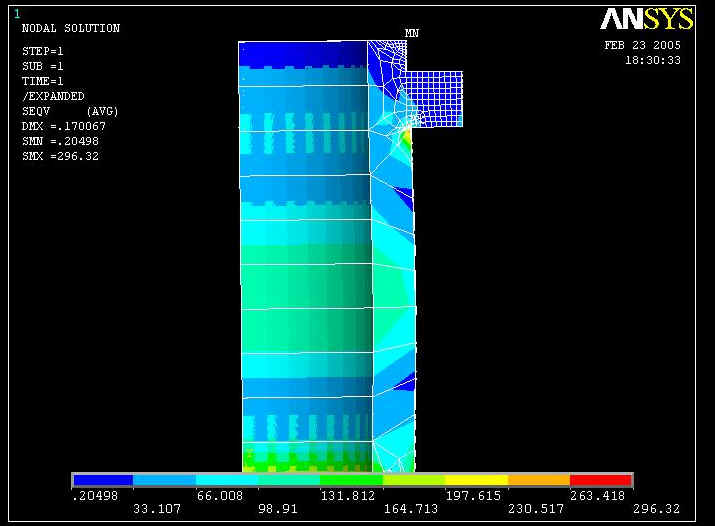Click the legend value 98.91
Image resolution: width=715 pixels, height=526 pixels.
[278, 509]
